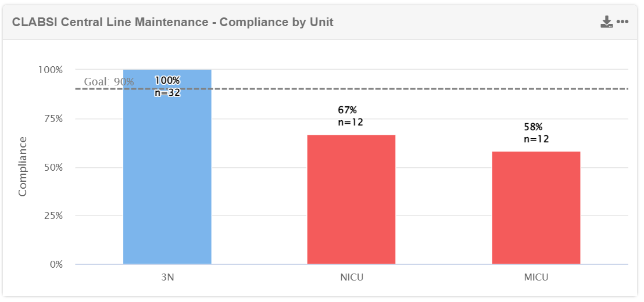This screenshot has height=302, width=644.
Task: Click the MICU x-axis label
Action: pyautogui.click(x=536, y=277)
